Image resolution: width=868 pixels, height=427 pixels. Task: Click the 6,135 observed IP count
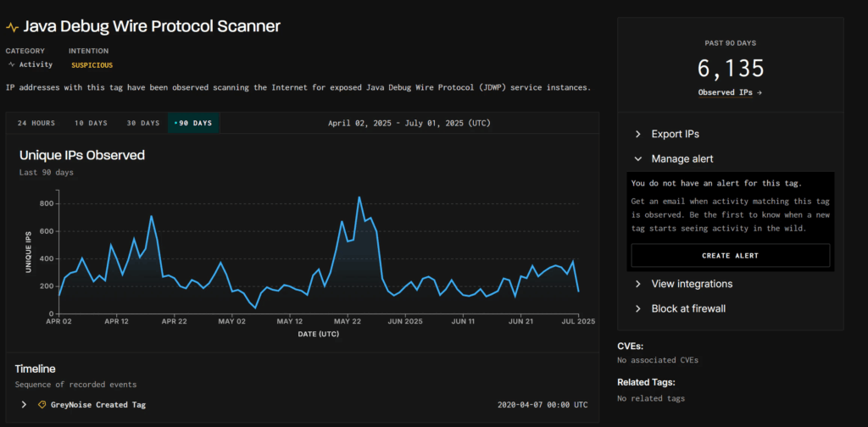(x=730, y=68)
